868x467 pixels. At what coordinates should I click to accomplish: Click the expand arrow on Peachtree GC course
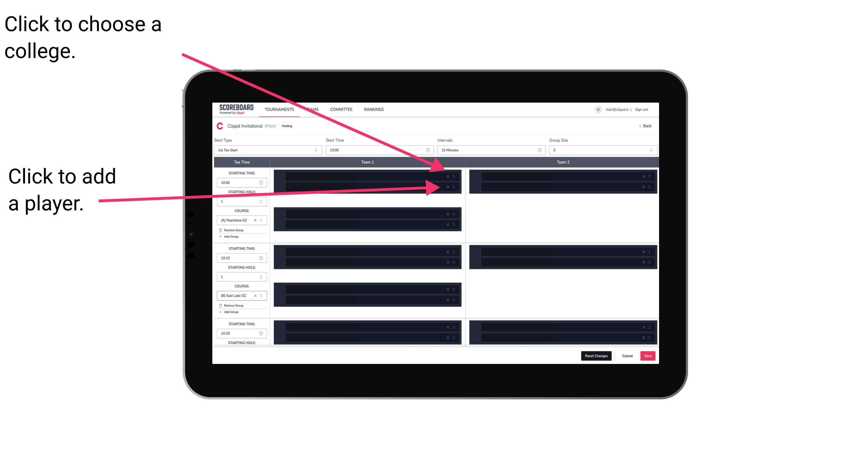(262, 220)
